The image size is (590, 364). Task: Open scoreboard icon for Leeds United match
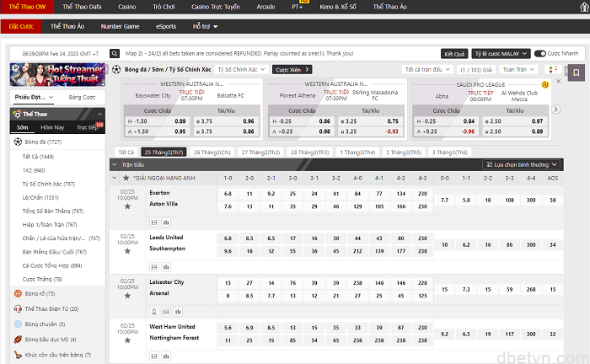[154, 267]
